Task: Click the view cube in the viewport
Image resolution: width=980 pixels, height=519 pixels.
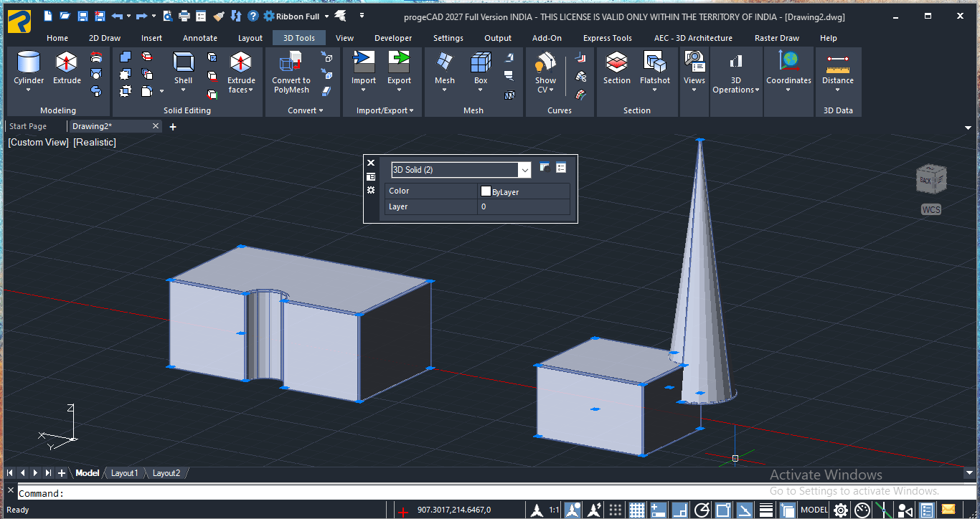Action: click(931, 179)
